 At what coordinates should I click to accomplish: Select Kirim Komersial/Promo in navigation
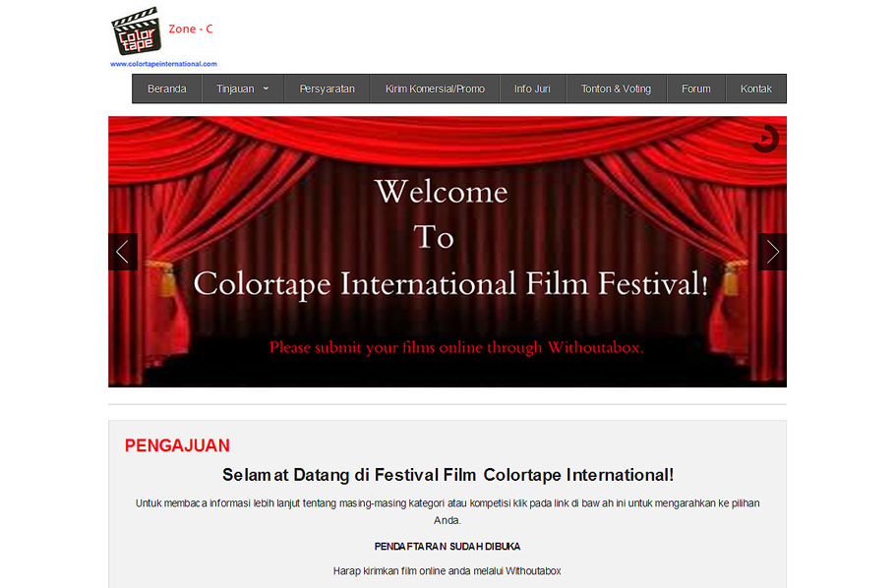(x=435, y=89)
